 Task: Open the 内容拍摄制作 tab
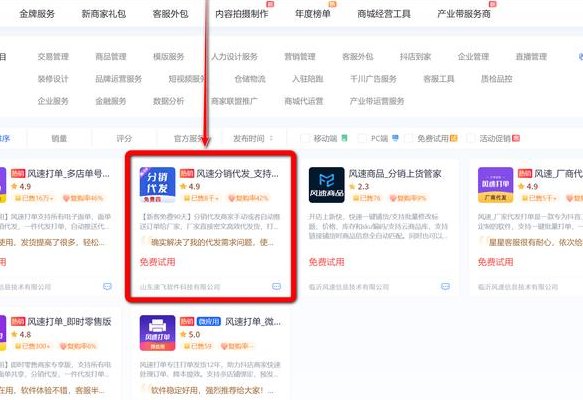242,14
